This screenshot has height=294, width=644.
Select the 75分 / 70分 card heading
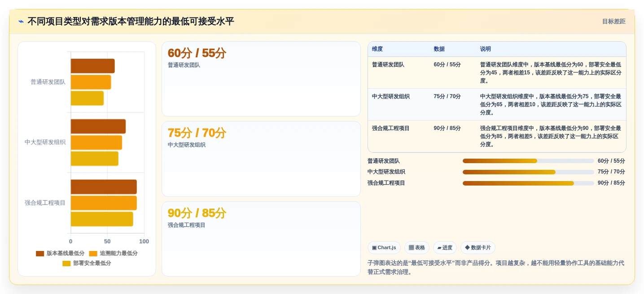coord(197,133)
